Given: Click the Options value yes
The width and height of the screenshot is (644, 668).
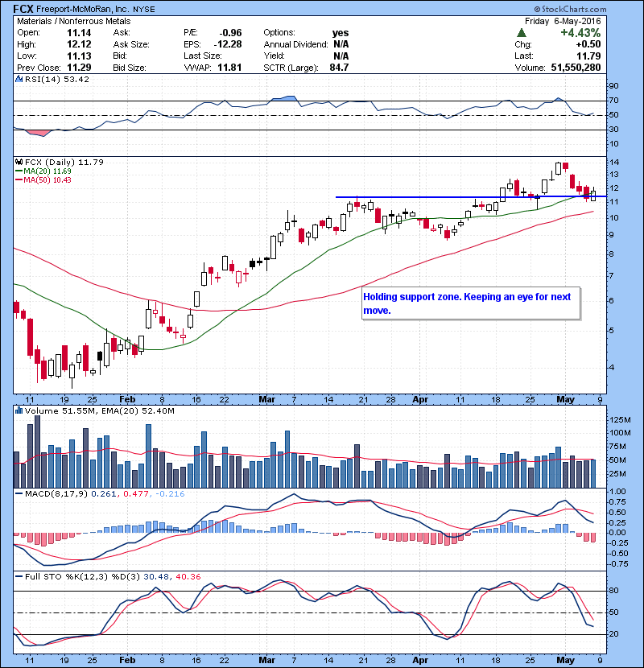Looking at the screenshot, I should tap(341, 33).
